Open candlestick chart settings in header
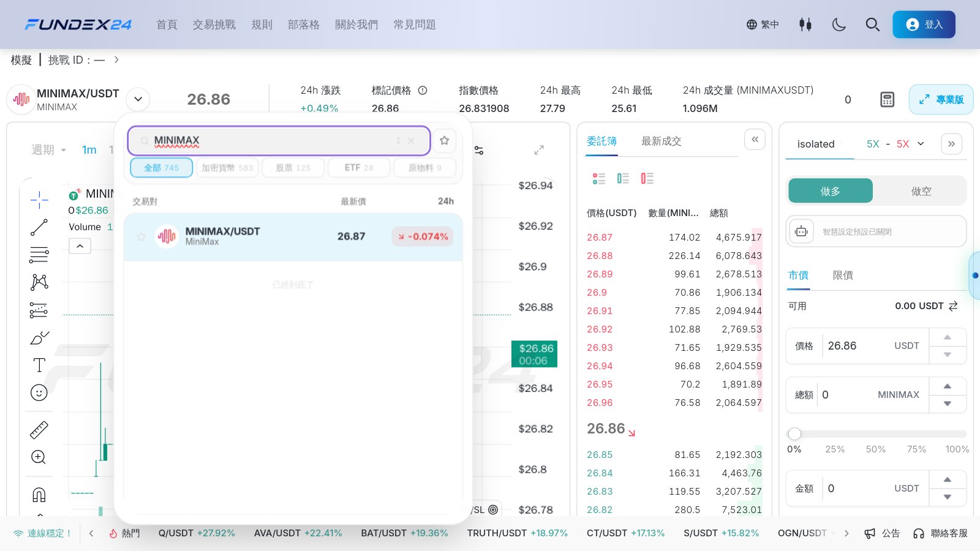This screenshot has width=980, height=551. 805,24
